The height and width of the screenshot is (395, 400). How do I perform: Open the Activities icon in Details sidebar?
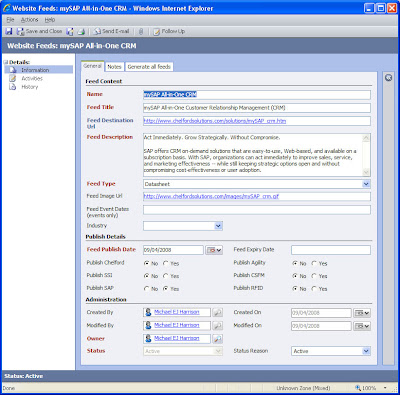(x=13, y=78)
